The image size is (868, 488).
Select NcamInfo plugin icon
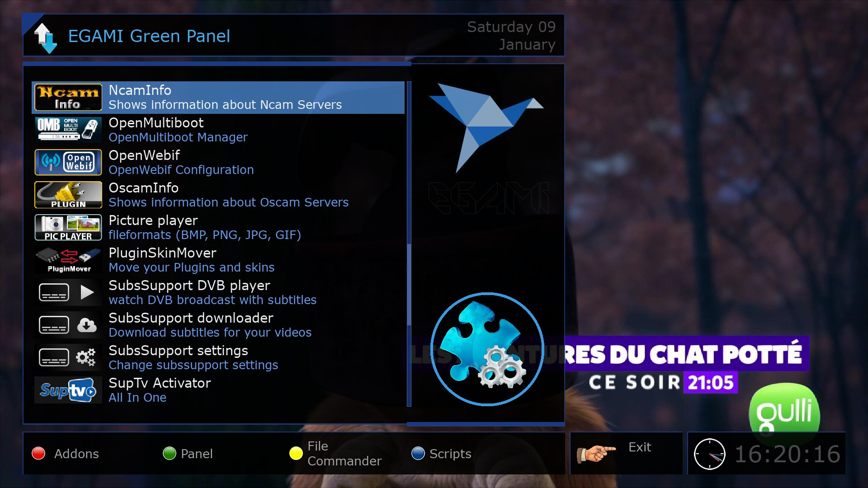[x=68, y=97]
